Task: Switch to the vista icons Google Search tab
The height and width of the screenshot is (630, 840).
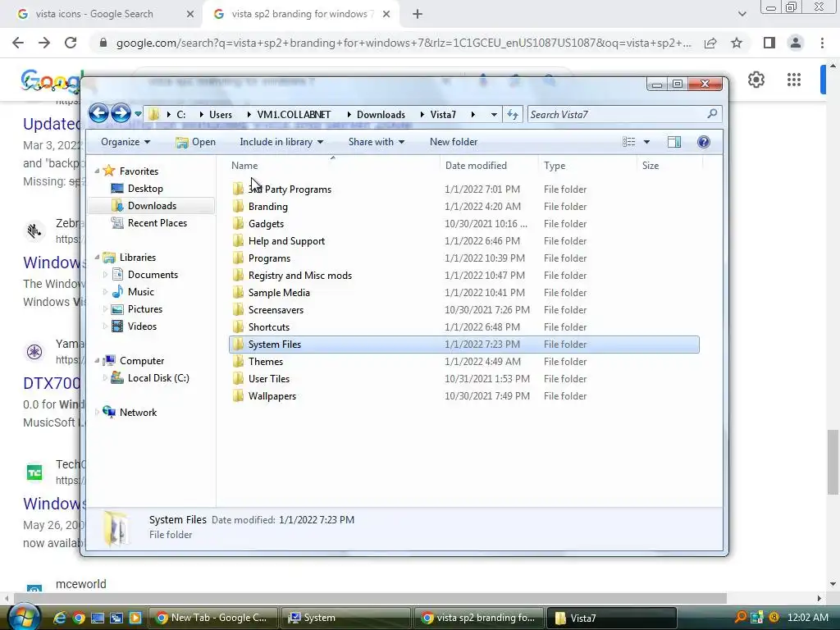Action: pos(102,14)
